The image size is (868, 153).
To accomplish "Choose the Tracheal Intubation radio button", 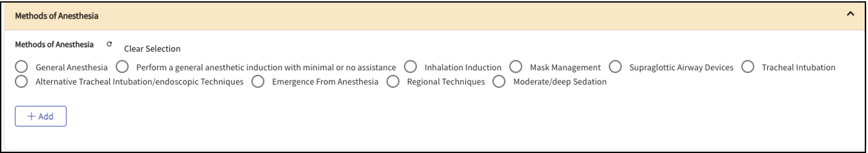I will pyautogui.click(x=747, y=66).
